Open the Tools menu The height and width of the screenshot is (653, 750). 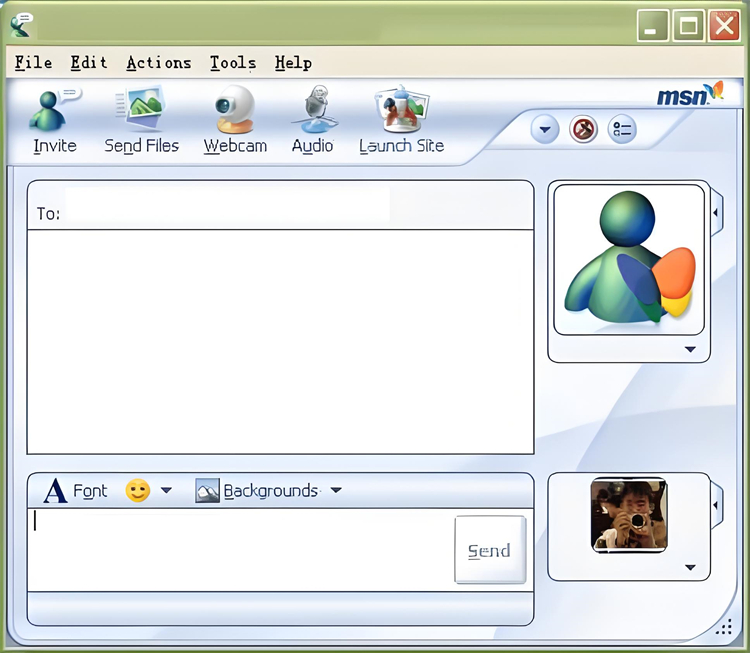point(233,63)
